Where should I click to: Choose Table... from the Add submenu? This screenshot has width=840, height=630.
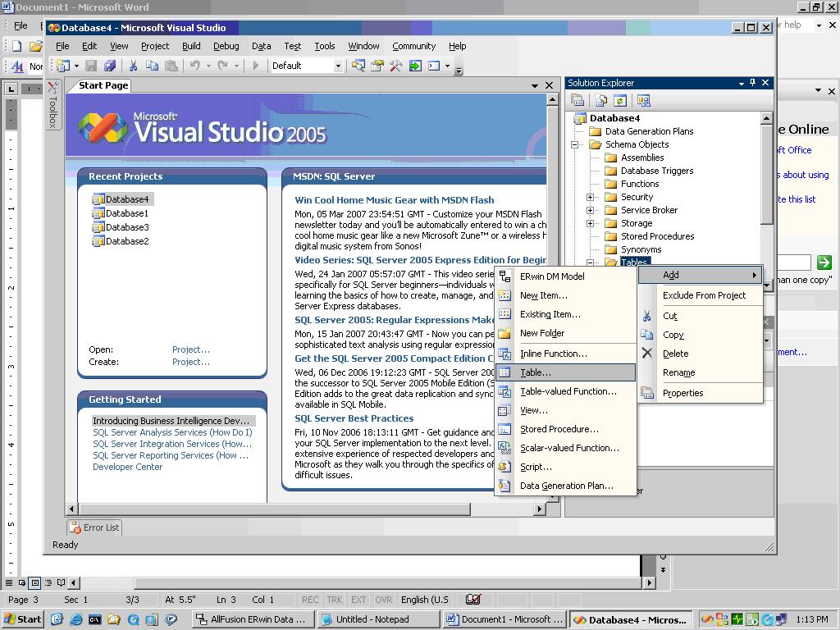point(566,372)
